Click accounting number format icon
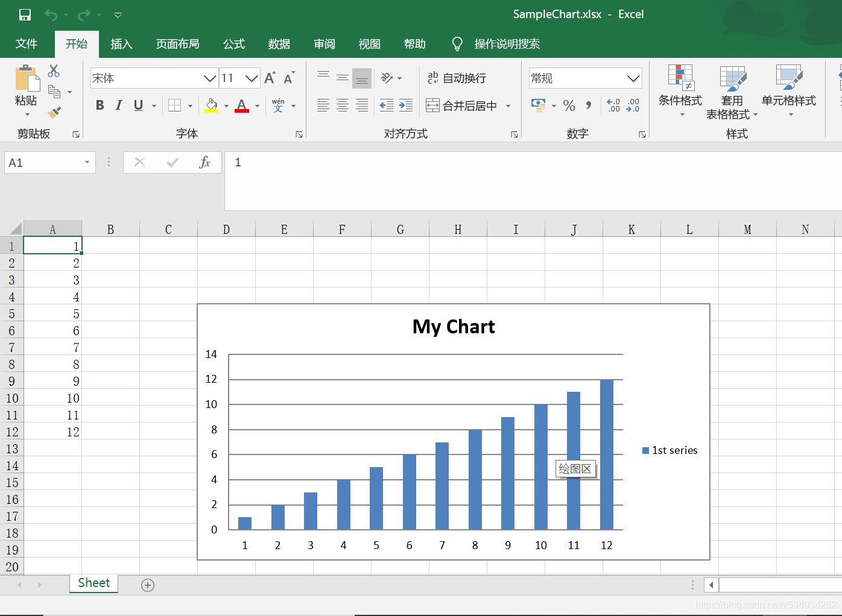Viewport: 842px width, 616px height. pyautogui.click(x=538, y=105)
